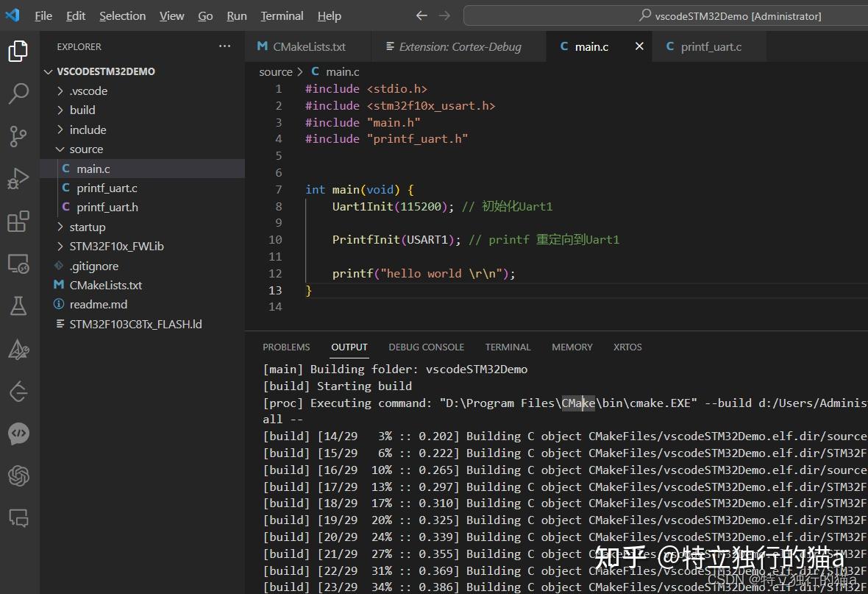Viewport: 868px width, 594px height.
Task: Toggle the XRTOS panel view
Action: pyautogui.click(x=627, y=347)
